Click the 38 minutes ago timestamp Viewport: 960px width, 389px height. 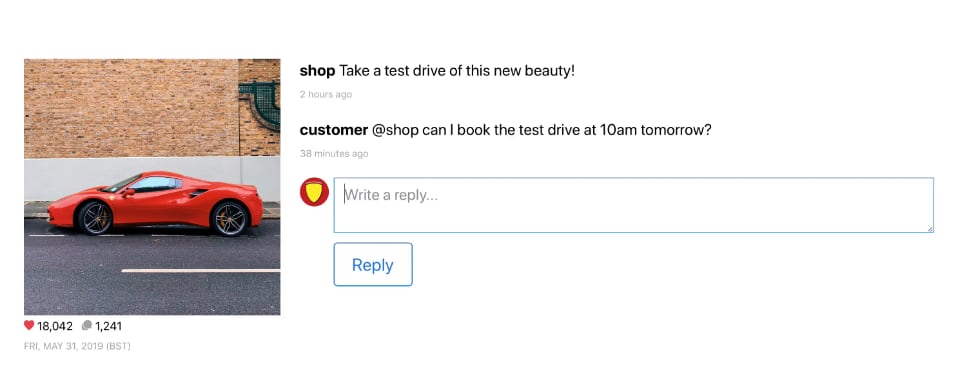click(334, 154)
